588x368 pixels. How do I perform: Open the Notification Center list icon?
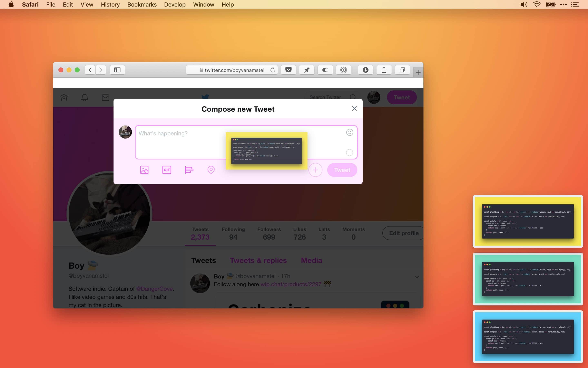coord(575,4)
